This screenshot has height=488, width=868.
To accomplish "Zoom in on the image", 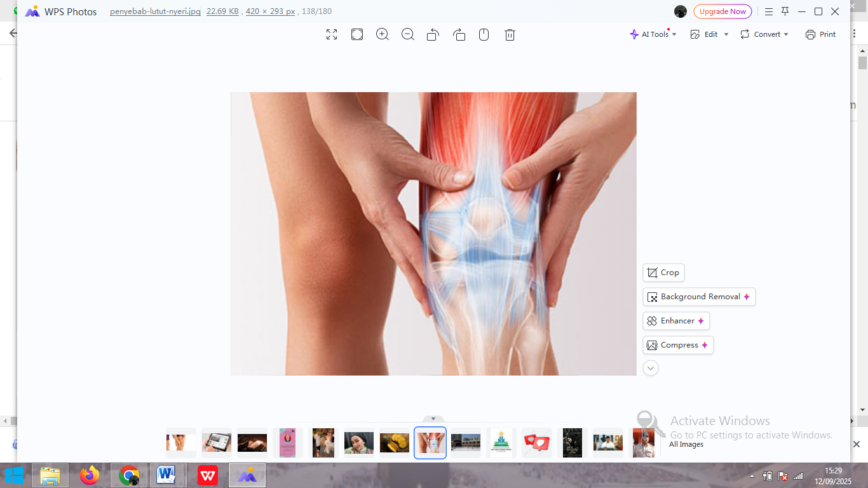I will pyautogui.click(x=383, y=34).
